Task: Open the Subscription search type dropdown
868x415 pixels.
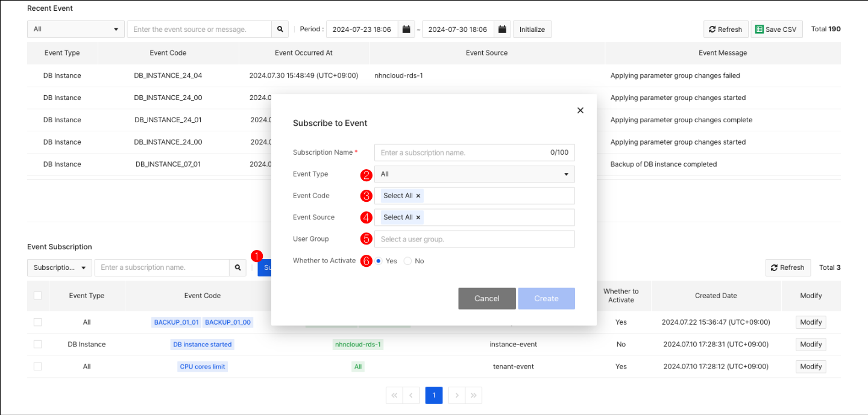Action: point(59,267)
